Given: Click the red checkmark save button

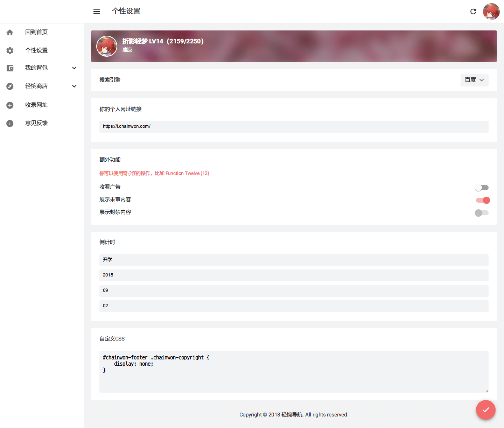Looking at the screenshot, I should [485, 410].
